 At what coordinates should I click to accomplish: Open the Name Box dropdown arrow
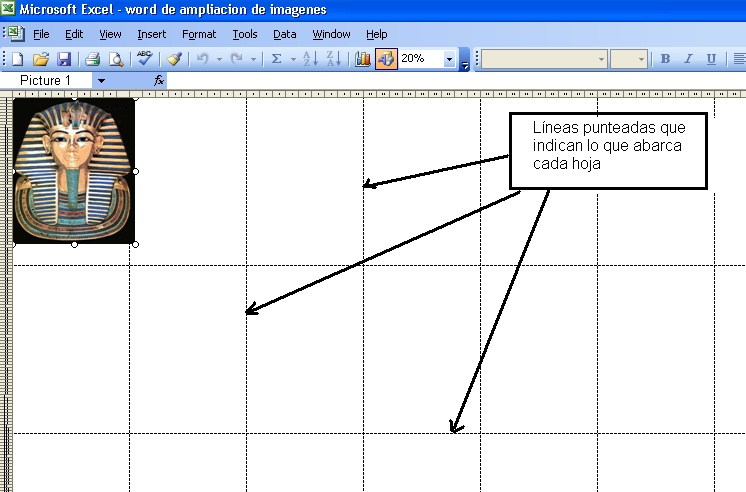[x=101, y=81]
